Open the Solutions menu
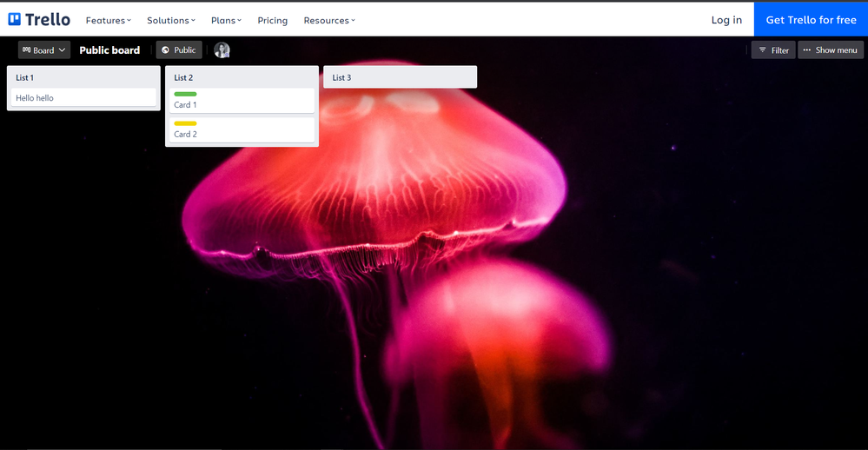 point(170,21)
